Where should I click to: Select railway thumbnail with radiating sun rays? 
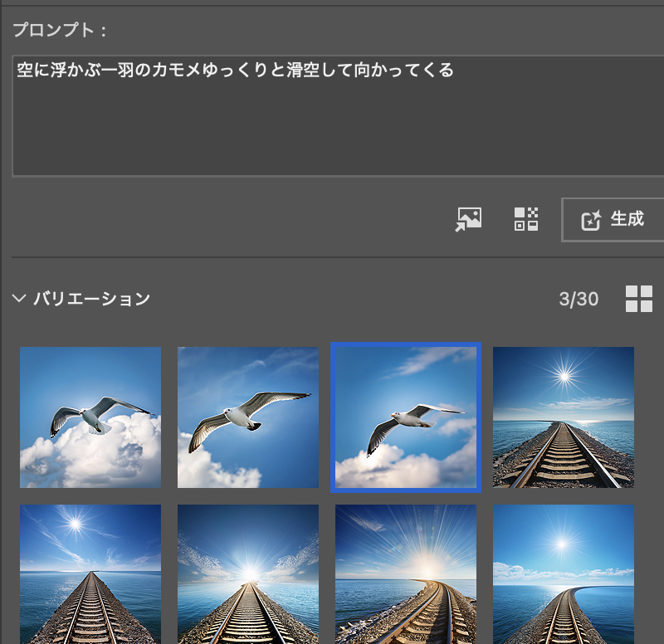click(x=405, y=573)
